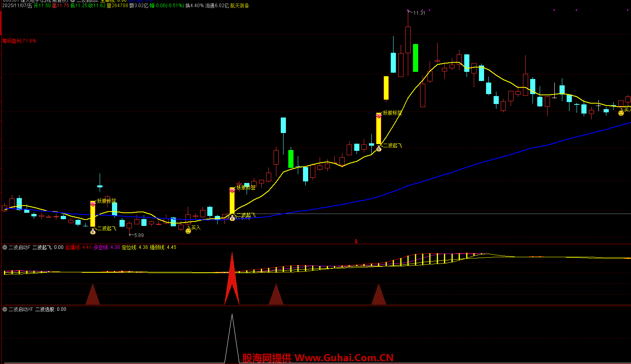This screenshot has height=364, width=631.
Task: Click the 筹码盈利 71.8% label
Action: pyautogui.click(x=19, y=41)
